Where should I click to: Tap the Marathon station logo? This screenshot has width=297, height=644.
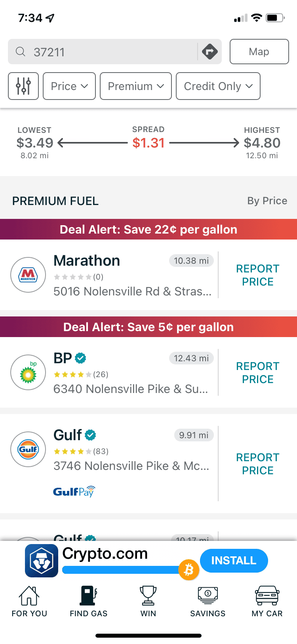pos(28,275)
